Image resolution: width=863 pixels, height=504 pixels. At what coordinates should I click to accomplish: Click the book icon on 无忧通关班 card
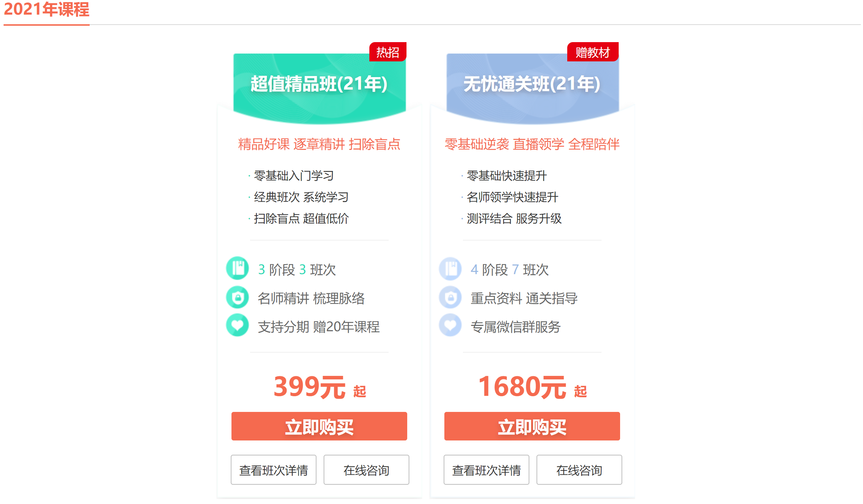click(x=450, y=269)
